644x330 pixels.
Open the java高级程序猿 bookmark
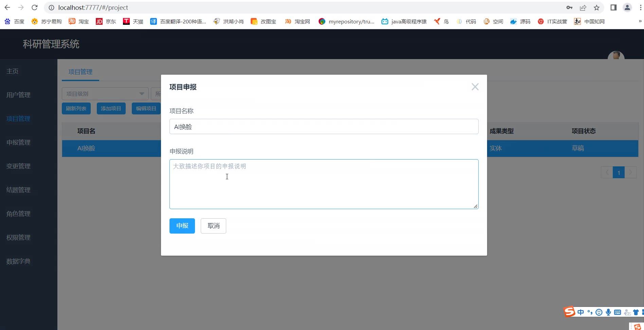[x=404, y=21]
